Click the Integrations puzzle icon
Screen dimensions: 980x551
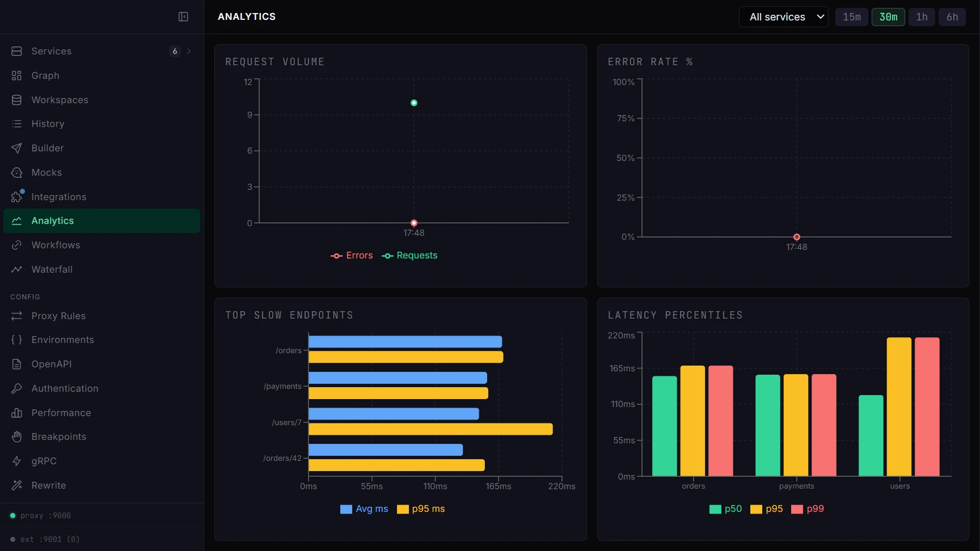coord(16,197)
